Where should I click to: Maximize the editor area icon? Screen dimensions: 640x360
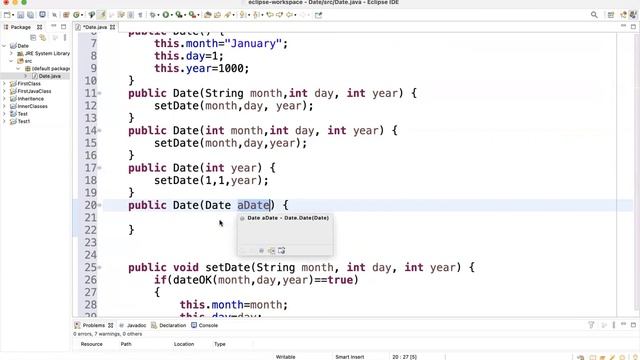pyautogui.click(x=633, y=27)
